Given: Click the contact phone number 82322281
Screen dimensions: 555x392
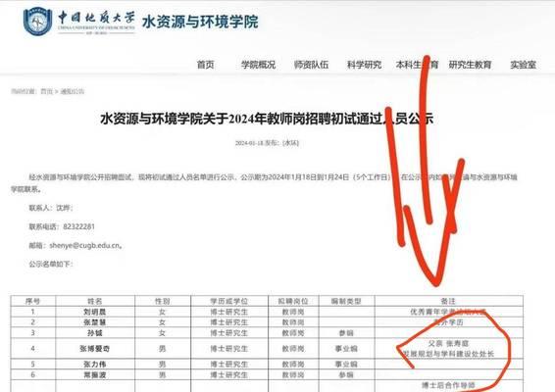Looking at the screenshot, I should coord(78,226).
